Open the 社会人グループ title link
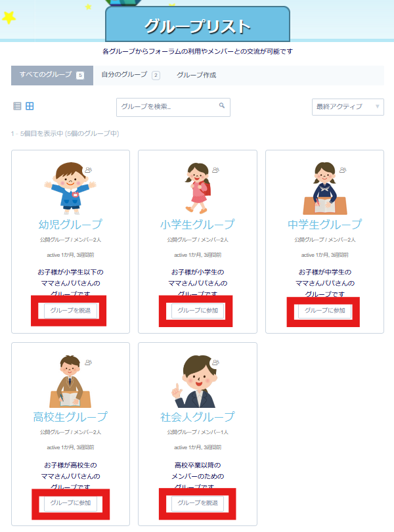The height and width of the screenshot is (532, 394). [197, 417]
